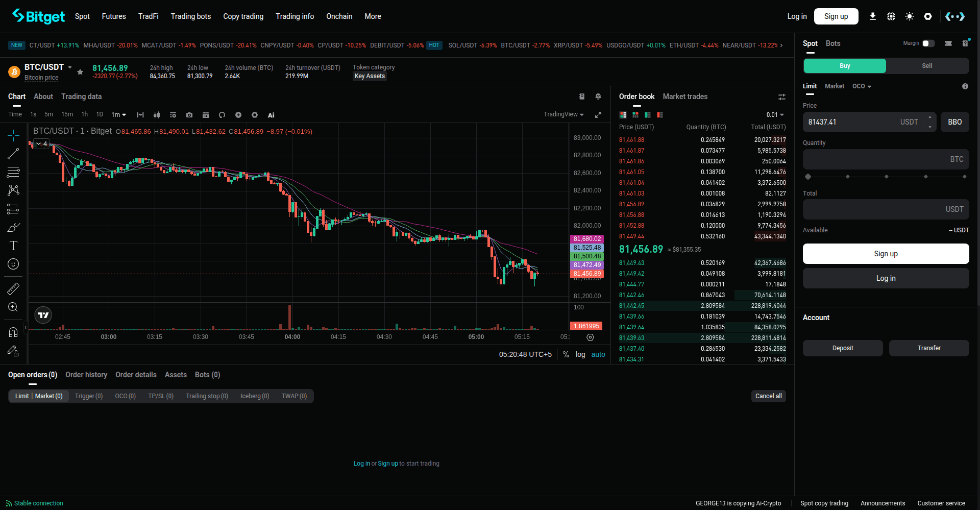The image size is (980, 510).
Task: Open the BTC/USDT pair selector dropdown
Action: click(70, 67)
